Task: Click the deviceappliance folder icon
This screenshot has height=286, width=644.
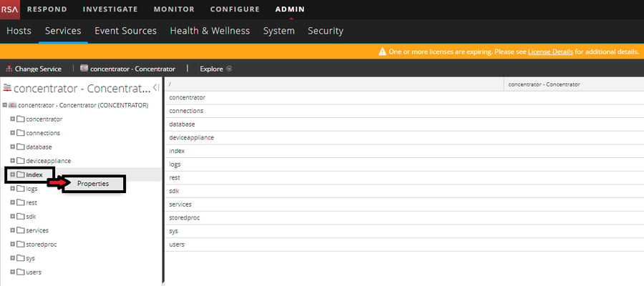Action: (x=21, y=161)
